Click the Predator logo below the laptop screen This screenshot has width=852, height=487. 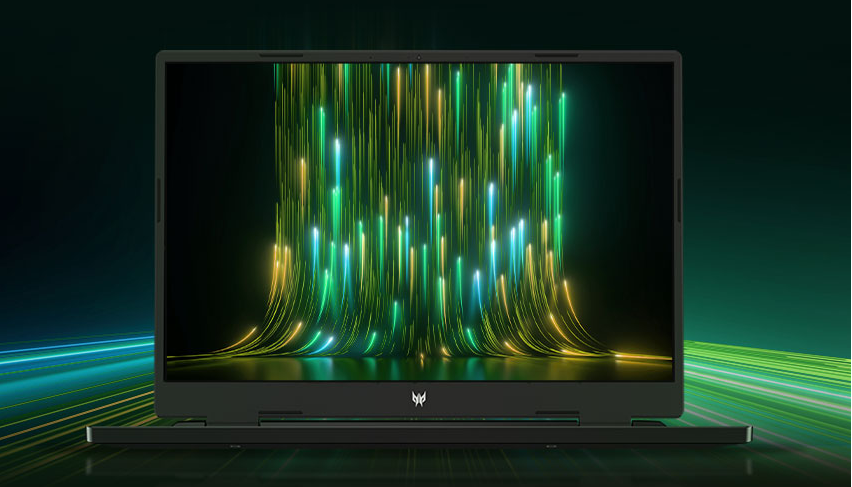[x=418, y=398]
